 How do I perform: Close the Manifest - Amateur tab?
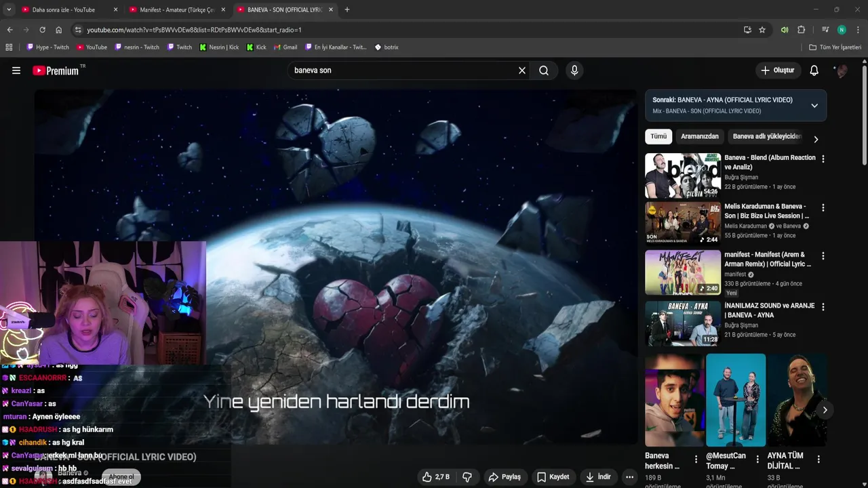coord(223,9)
